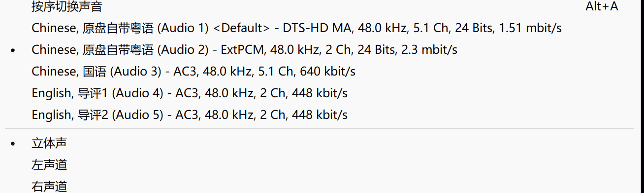This screenshot has width=644, height=193.
Task: Click the Alt+A shortcut label
Action: tap(602, 6)
